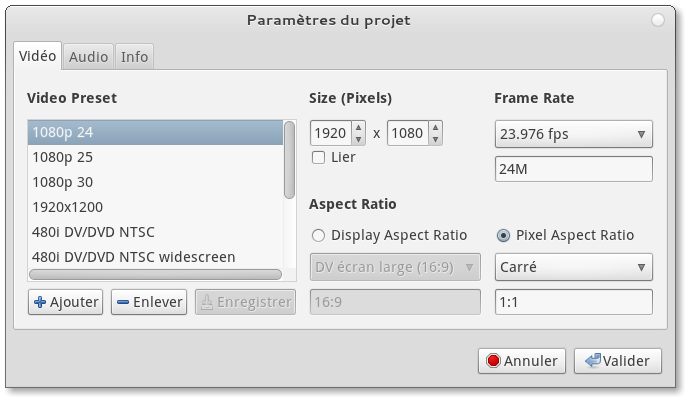Choose the 480i DV/DVD NTSC preset
Image resolution: width=685 pixels, height=397 pixels.
click(x=155, y=232)
